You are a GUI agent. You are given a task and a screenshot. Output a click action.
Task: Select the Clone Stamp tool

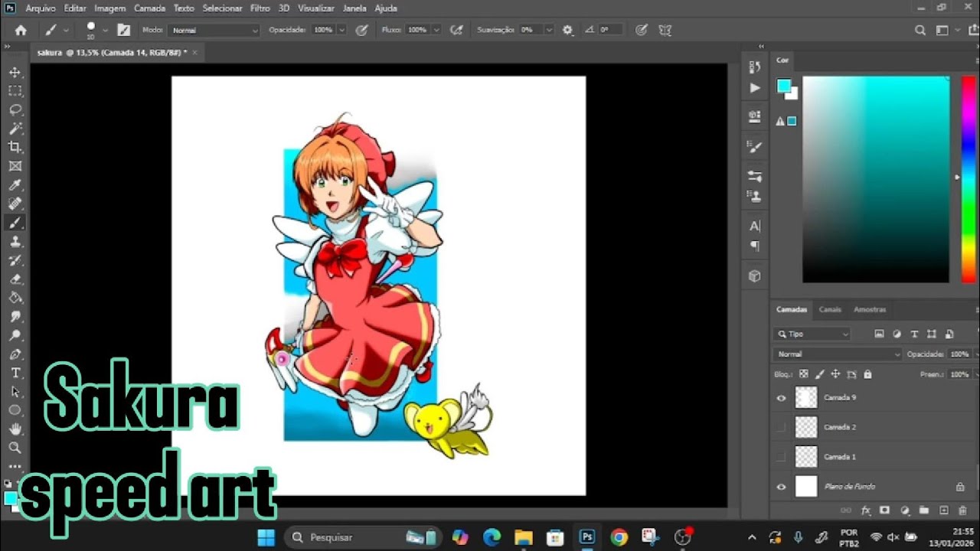click(x=15, y=241)
